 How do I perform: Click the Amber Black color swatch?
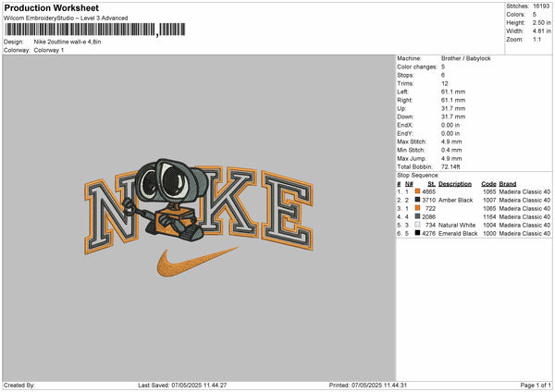[418, 200]
